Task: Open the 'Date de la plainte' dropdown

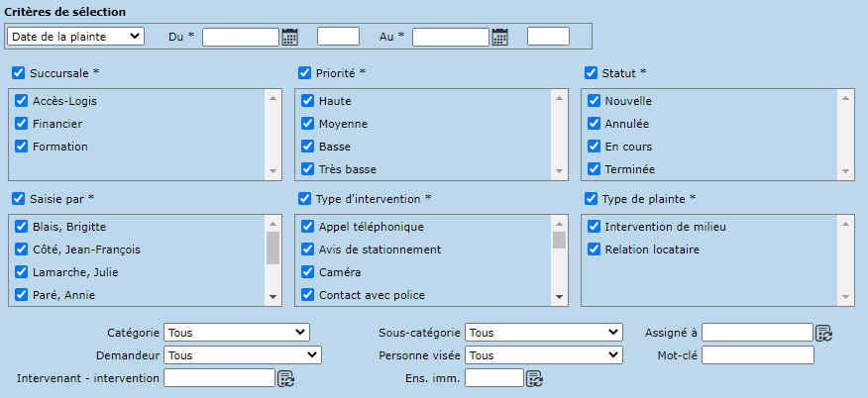Action: [75, 37]
